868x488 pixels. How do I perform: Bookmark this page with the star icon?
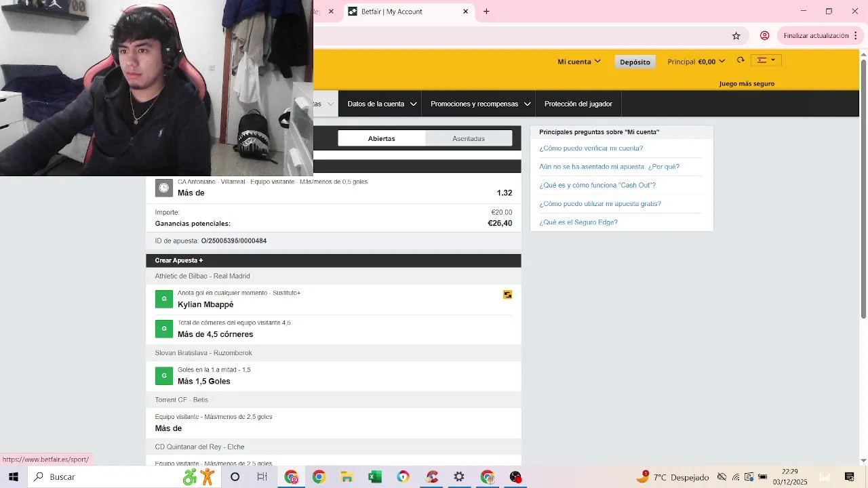[736, 36]
